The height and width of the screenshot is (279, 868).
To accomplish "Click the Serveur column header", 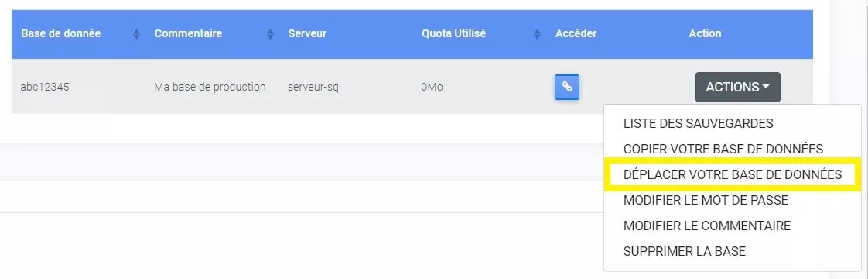I will tap(307, 33).
